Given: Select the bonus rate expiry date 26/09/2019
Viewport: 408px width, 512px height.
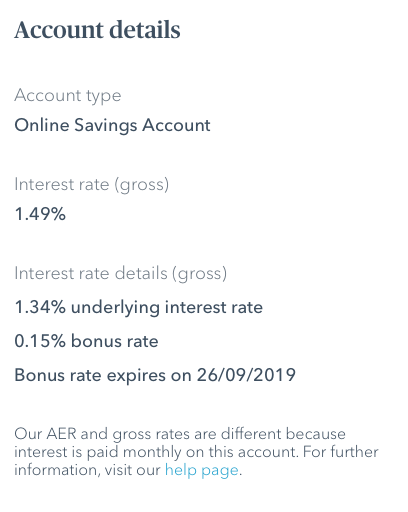Looking at the screenshot, I should tap(246, 375).
